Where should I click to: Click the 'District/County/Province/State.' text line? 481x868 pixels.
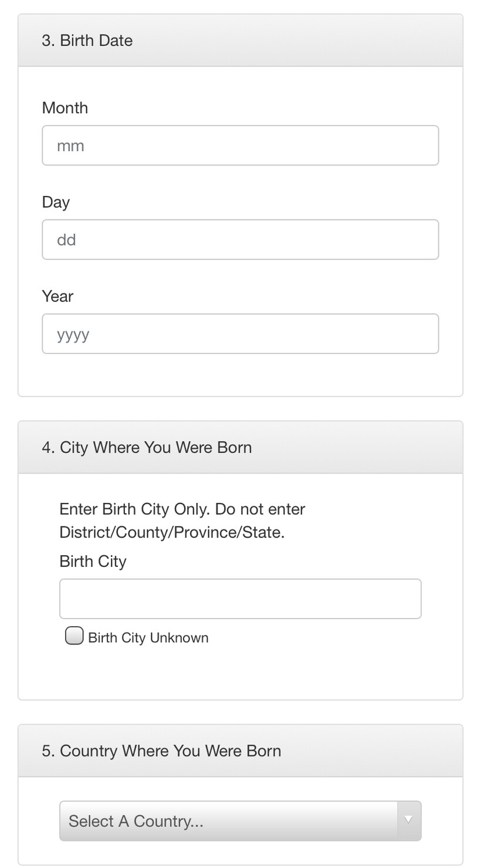point(172,532)
